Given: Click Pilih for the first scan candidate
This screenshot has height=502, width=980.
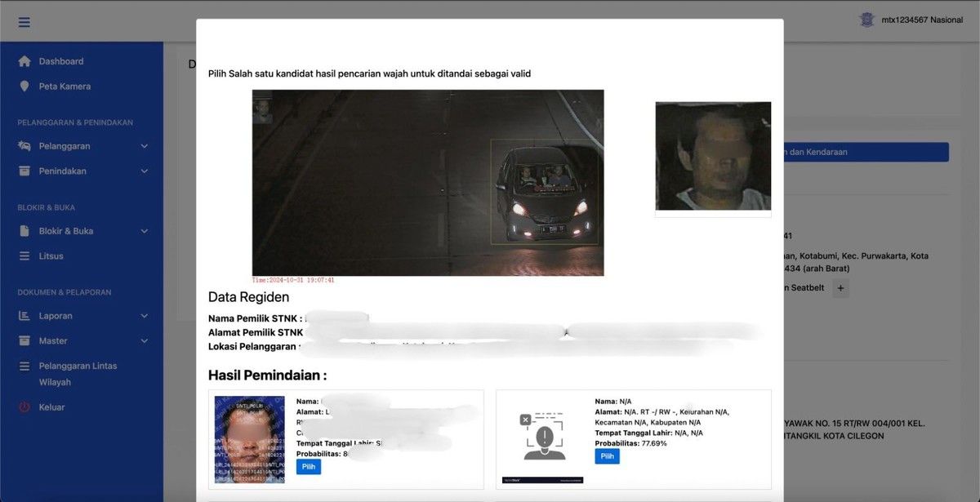Looking at the screenshot, I should [x=309, y=467].
